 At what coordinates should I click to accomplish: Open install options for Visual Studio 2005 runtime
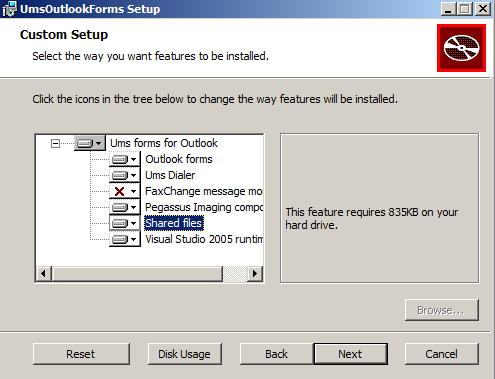coord(125,239)
